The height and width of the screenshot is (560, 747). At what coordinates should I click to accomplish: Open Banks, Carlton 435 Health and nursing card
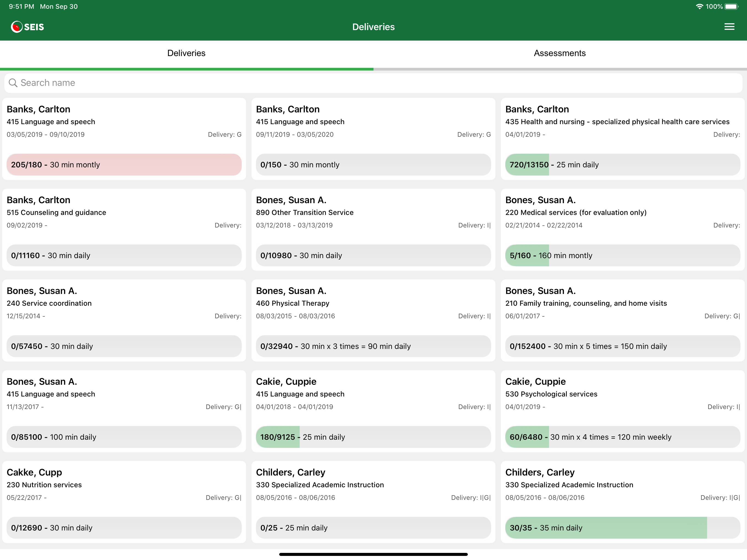(622, 139)
